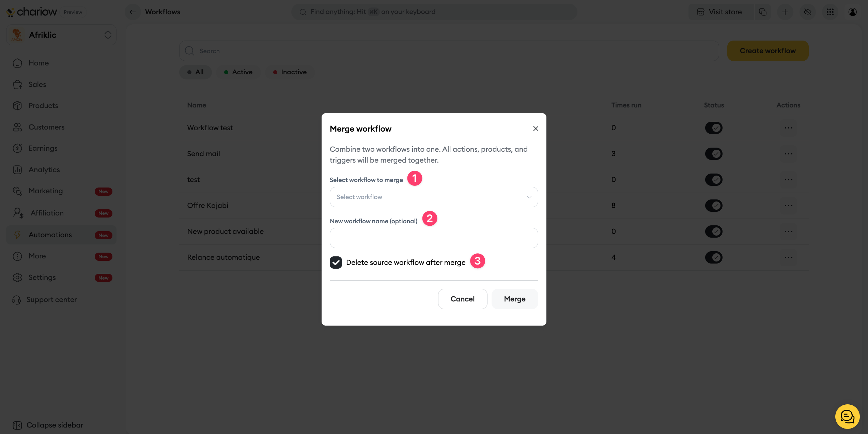Go back using the arrow icon
Screen dimensions: 868x434
click(x=133, y=12)
